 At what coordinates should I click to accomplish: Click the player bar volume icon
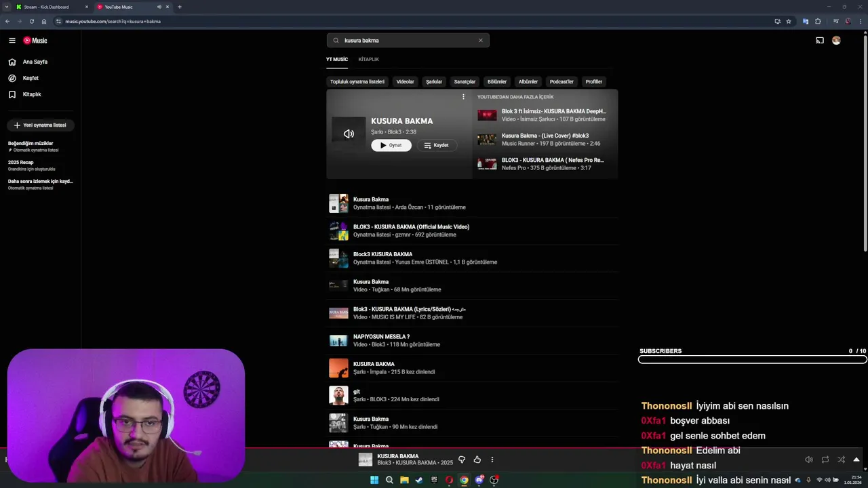coord(808,460)
